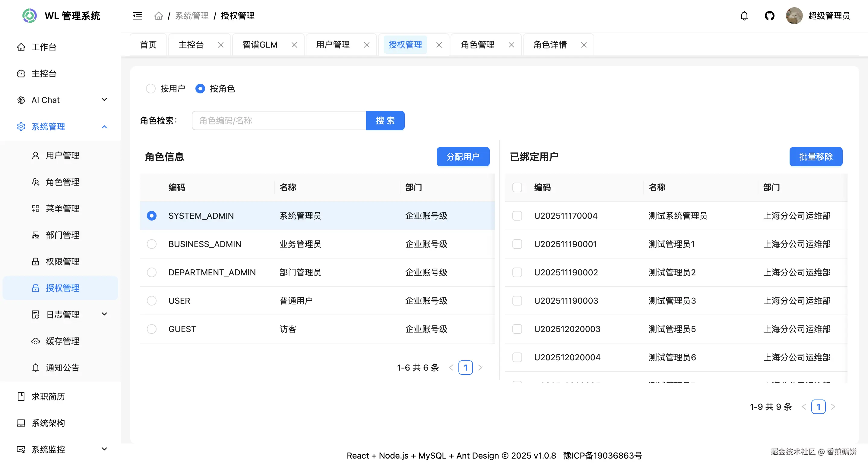The height and width of the screenshot is (467, 868).
Task: Click the notification bell icon in header
Action: tap(744, 16)
